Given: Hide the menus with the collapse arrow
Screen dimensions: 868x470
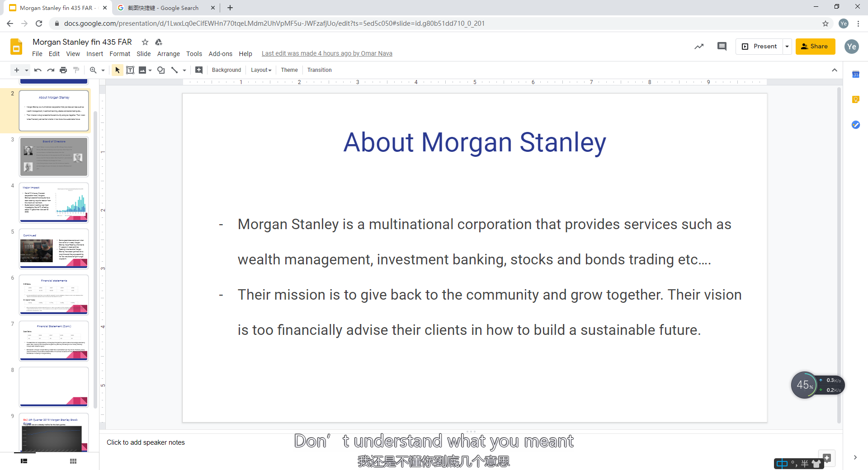Looking at the screenshot, I should [835, 70].
